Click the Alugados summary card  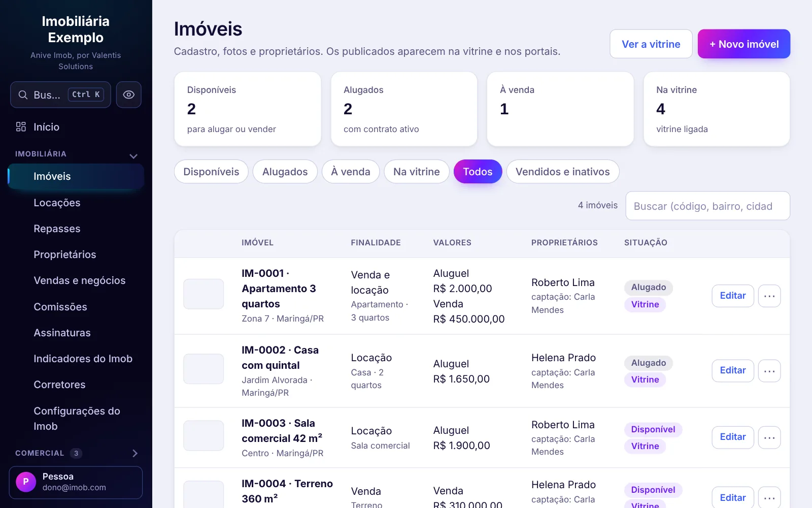click(x=404, y=109)
